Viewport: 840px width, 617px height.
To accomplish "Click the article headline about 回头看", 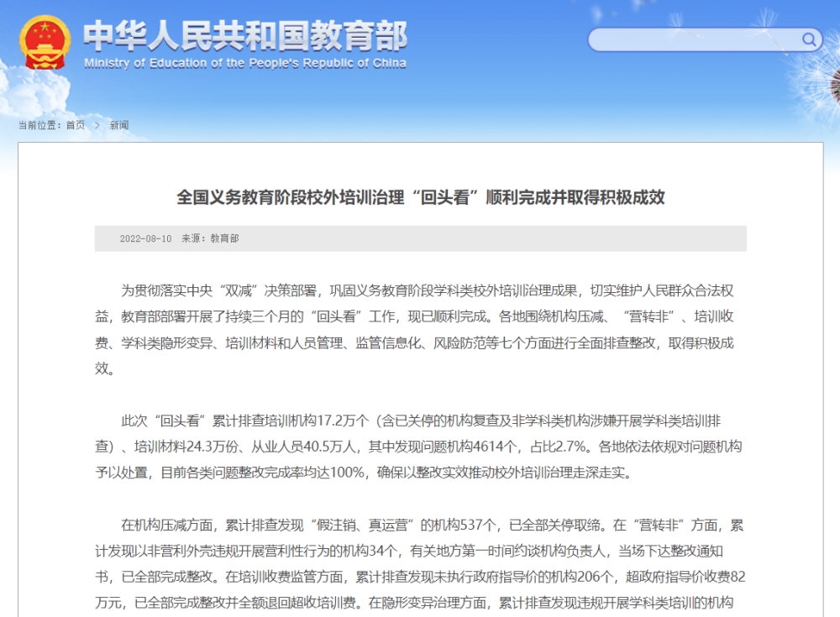I will coord(420,197).
